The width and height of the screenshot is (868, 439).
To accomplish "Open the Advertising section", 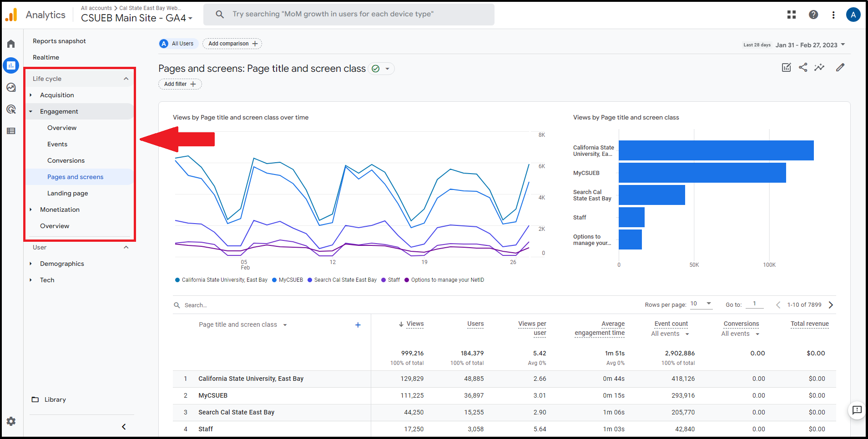I will [11, 109].
